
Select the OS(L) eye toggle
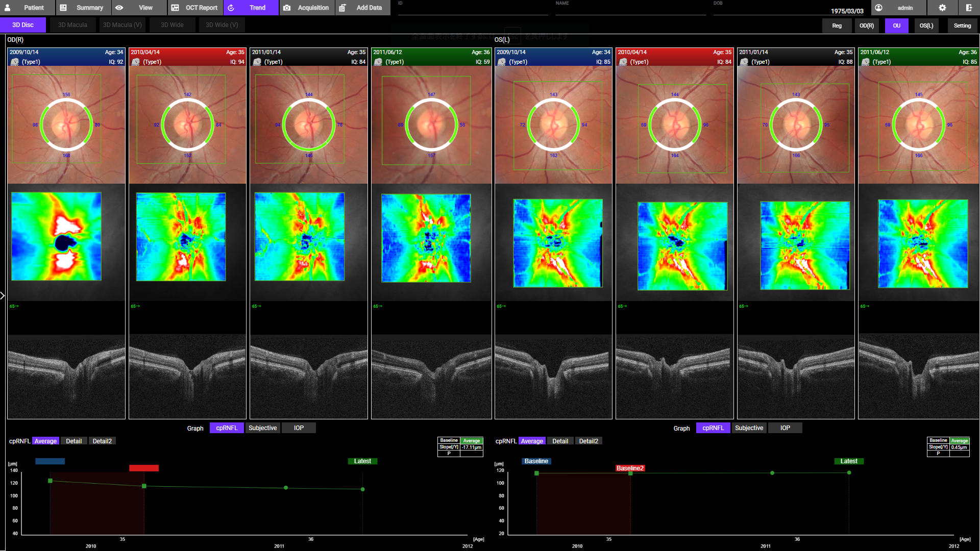pos(926,26)
